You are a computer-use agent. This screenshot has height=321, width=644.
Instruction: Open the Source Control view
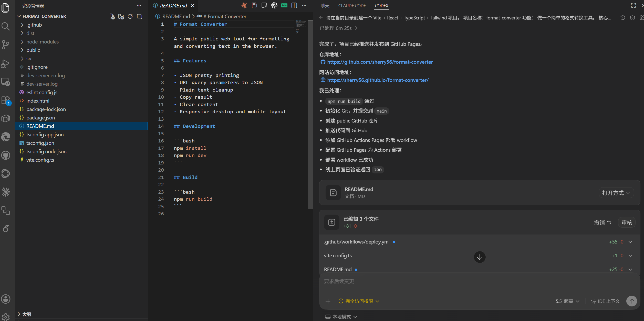[6, 45]
